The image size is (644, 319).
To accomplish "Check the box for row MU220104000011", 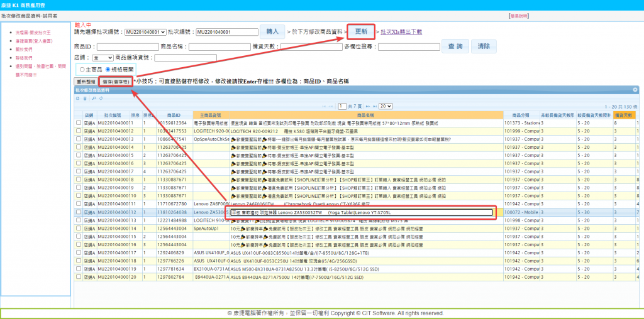I will pyautogui.click(x=79, y=122).
